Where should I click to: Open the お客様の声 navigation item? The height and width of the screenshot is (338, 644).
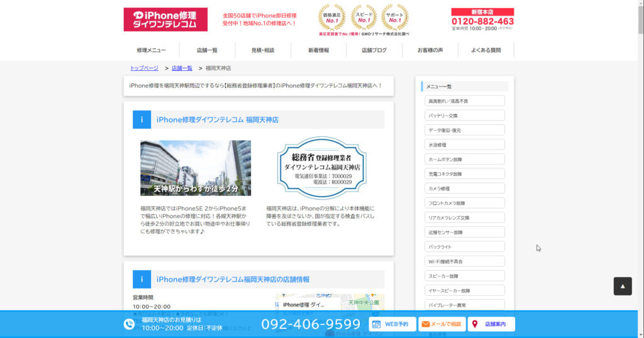430,50
